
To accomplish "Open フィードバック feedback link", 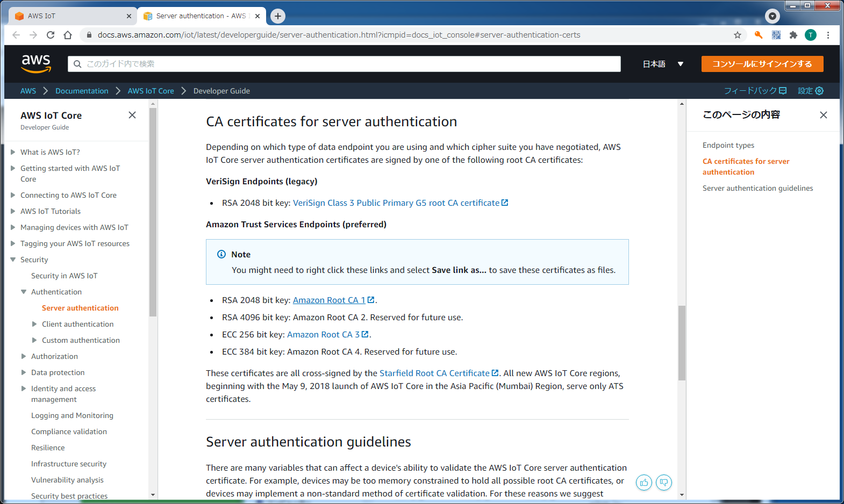I will point(755,91).
